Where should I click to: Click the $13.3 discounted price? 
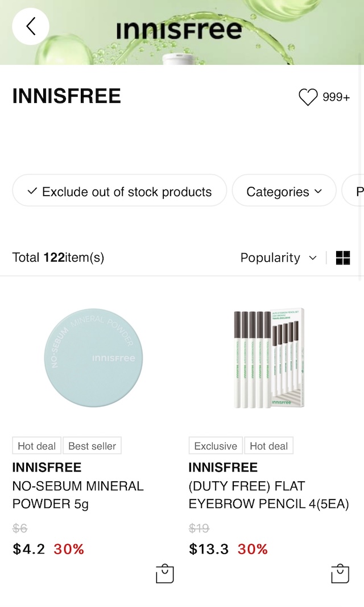point(209,549)
